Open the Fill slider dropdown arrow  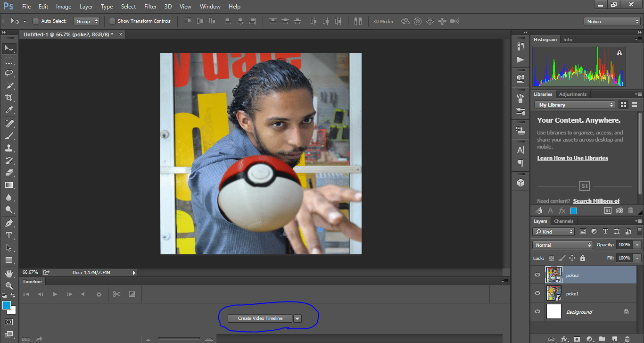[637, 258]
